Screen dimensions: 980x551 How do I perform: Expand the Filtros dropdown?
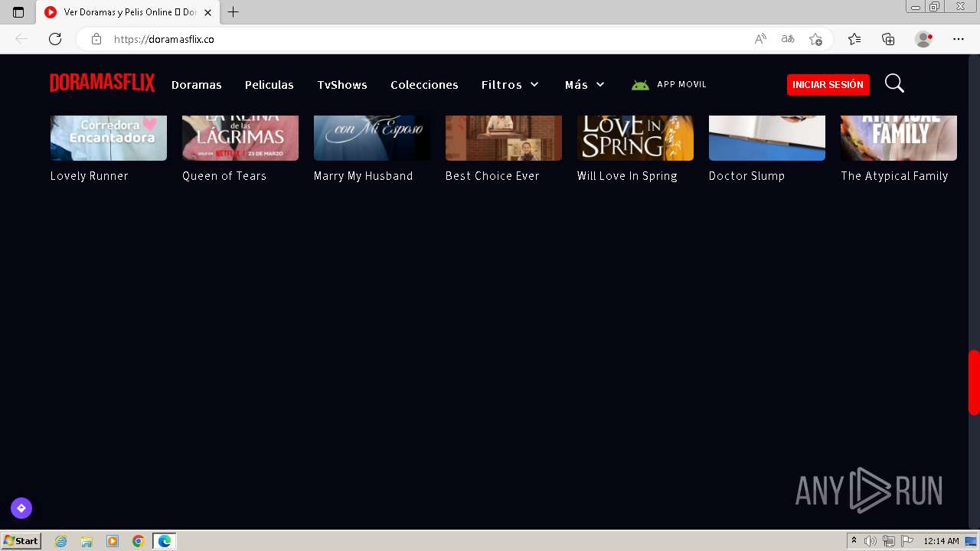[x=510, y=85]
